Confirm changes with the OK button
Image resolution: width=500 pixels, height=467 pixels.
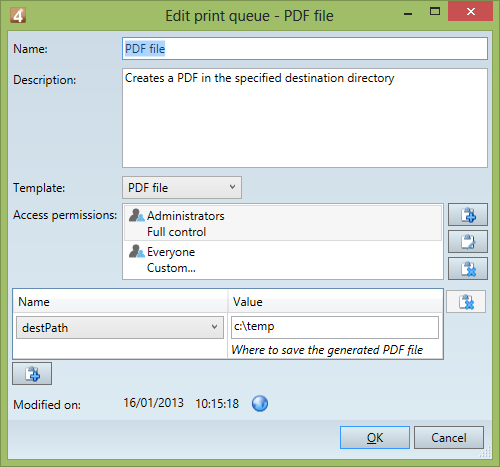tap(375, 437)
